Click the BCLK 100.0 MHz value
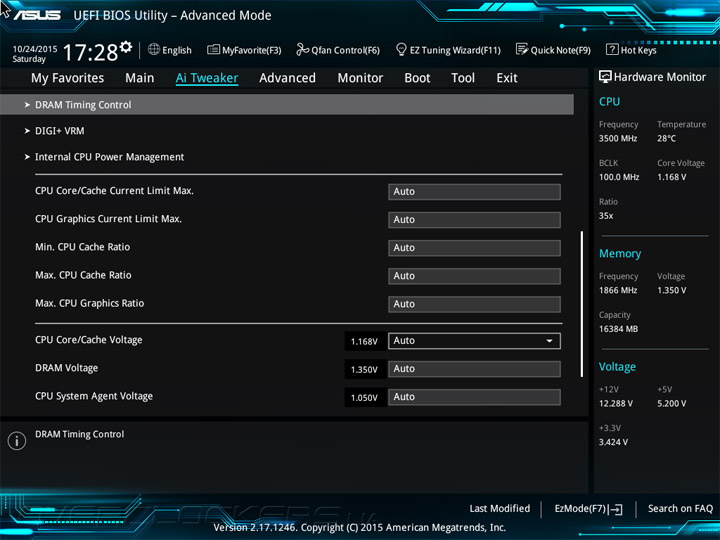This screenshot has width=720, height=540. coord(619,177)
